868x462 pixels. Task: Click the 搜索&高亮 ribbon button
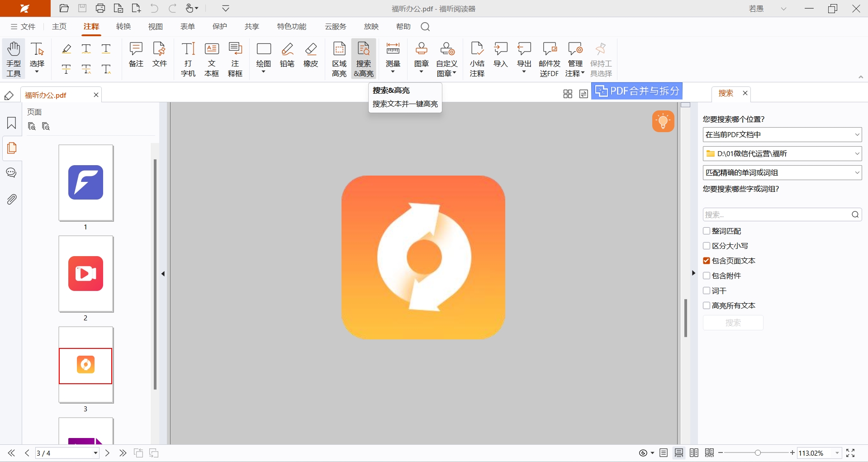coord(364,59)
